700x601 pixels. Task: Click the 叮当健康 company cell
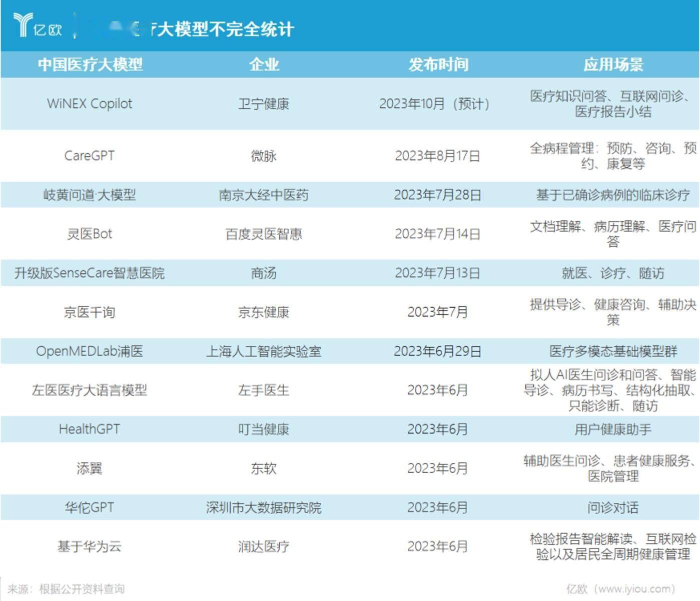[264, 429]
